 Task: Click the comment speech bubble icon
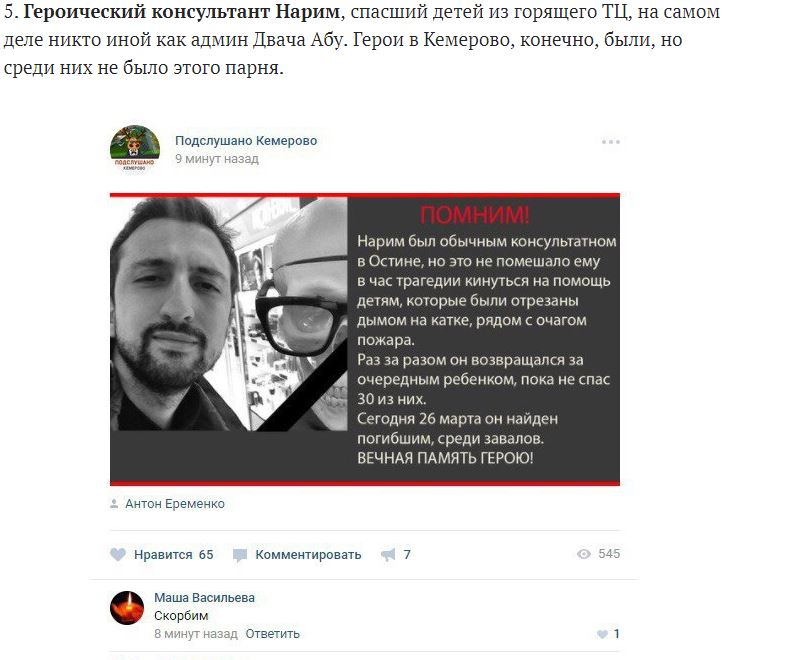240,555
